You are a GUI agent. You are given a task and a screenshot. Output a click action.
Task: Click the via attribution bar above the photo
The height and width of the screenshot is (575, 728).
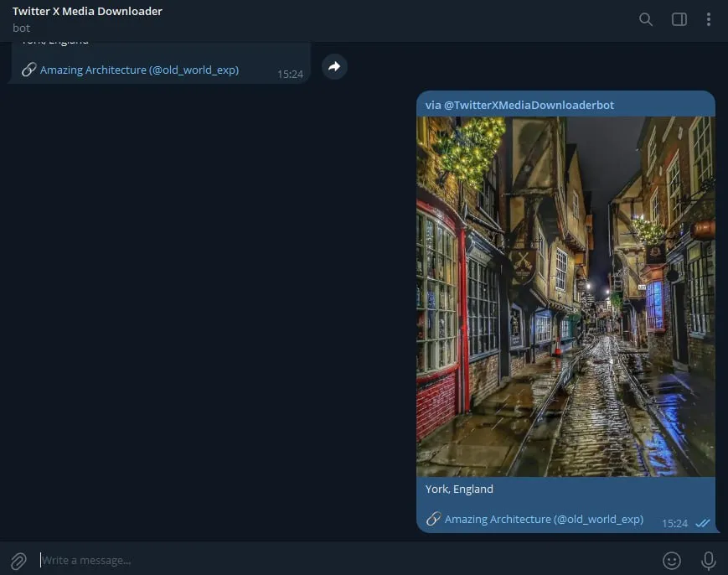click(519, 104)
